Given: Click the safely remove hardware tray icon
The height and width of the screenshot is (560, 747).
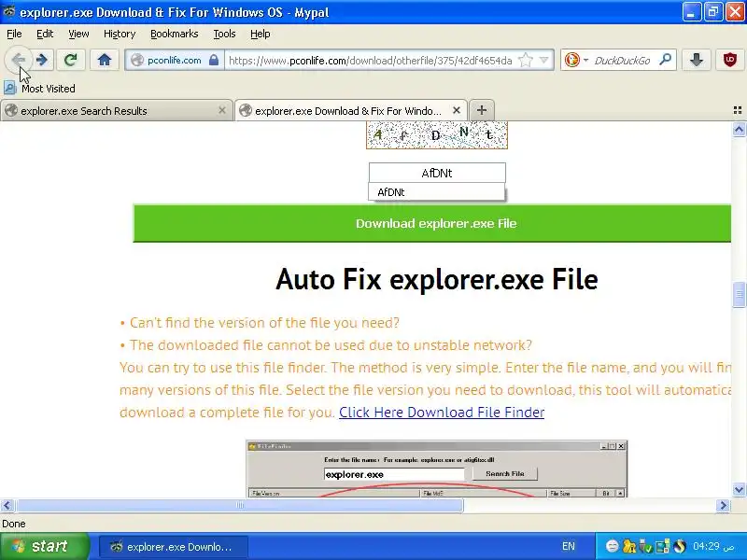Looking at the screenshot, I should coord(645,546).
